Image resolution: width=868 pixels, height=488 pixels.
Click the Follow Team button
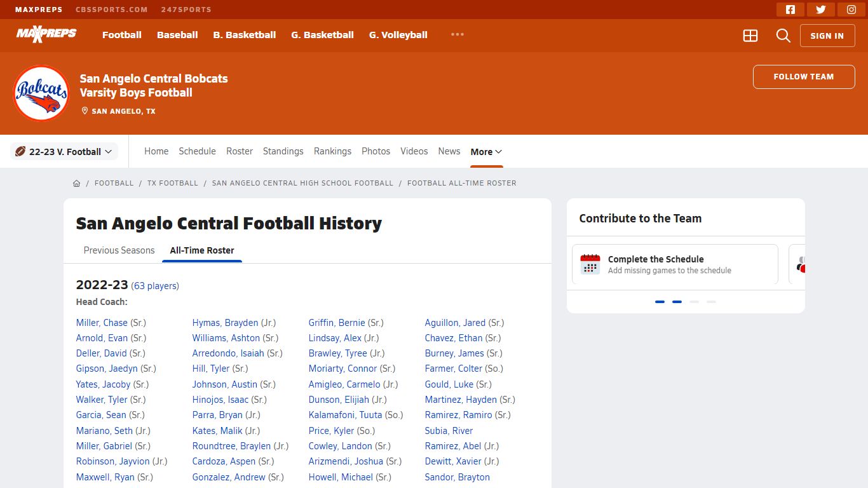click(x=804, y=77)
